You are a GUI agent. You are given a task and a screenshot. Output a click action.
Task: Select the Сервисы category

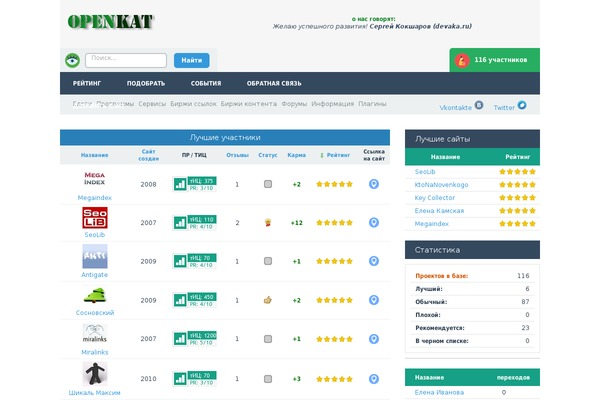(152, 104)
